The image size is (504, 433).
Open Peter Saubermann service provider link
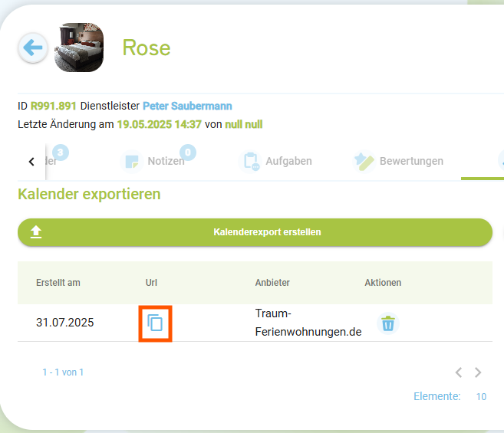[187, 106]
